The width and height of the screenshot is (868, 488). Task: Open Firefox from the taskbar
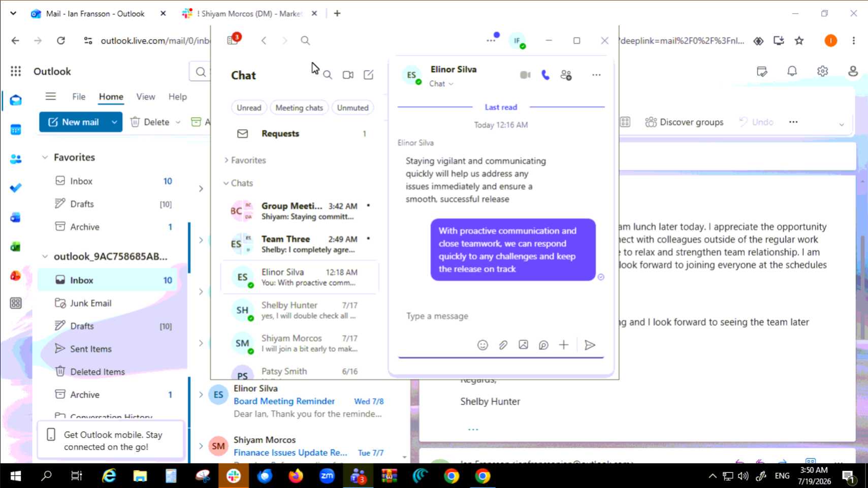[296, 476]
